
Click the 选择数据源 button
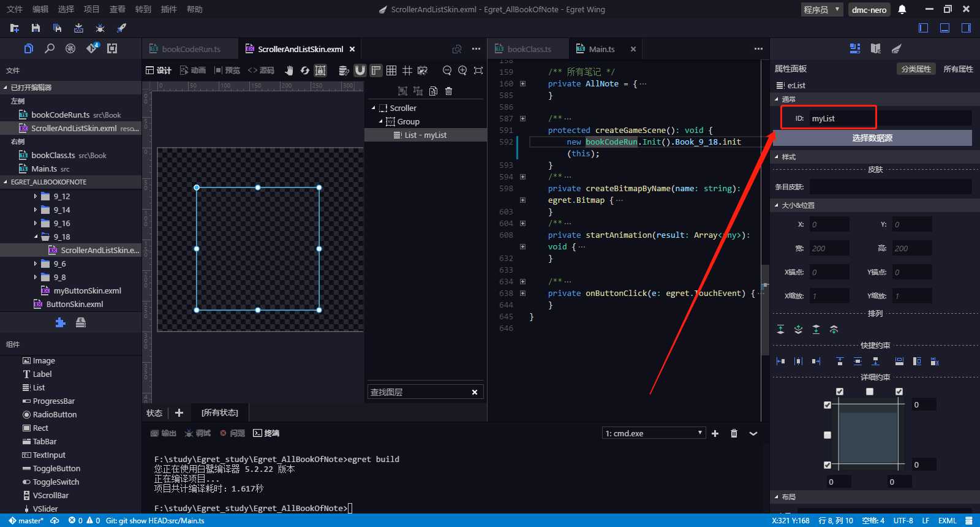[872, 138]
